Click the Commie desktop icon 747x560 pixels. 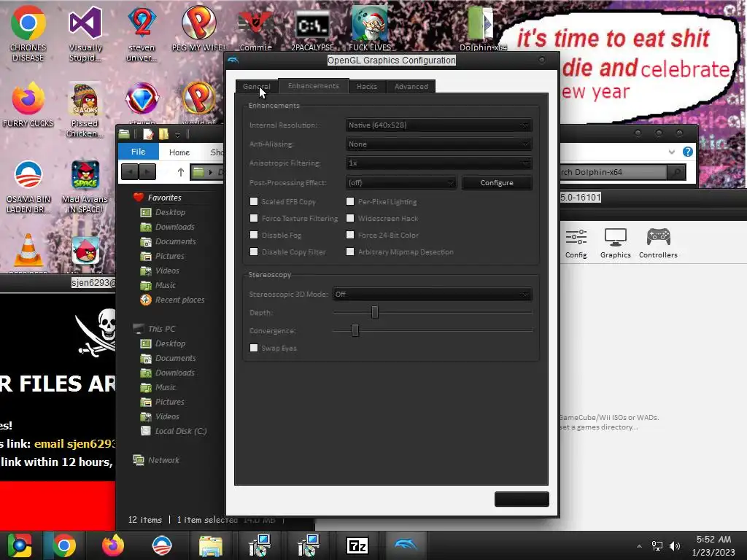[x=256, y=29]
